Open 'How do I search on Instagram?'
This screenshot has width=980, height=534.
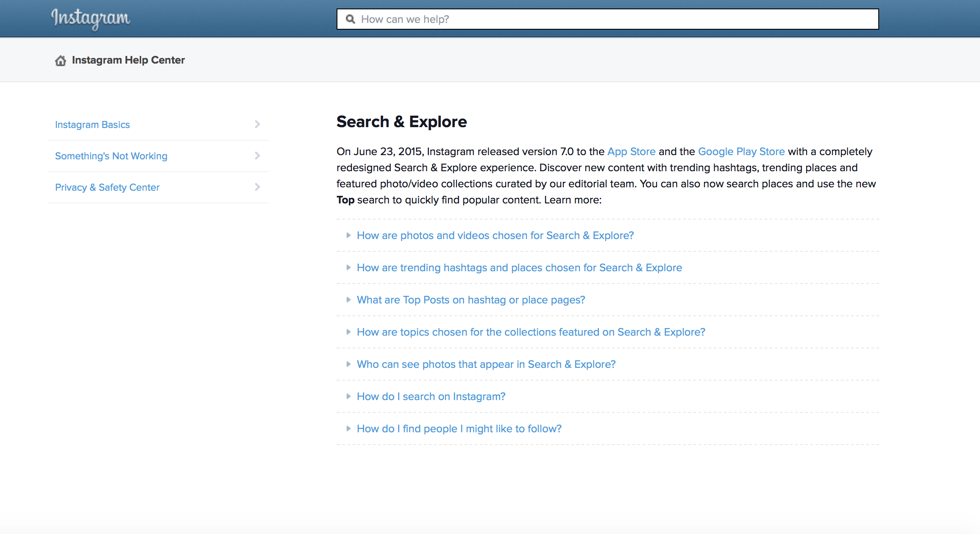point(431,396)
